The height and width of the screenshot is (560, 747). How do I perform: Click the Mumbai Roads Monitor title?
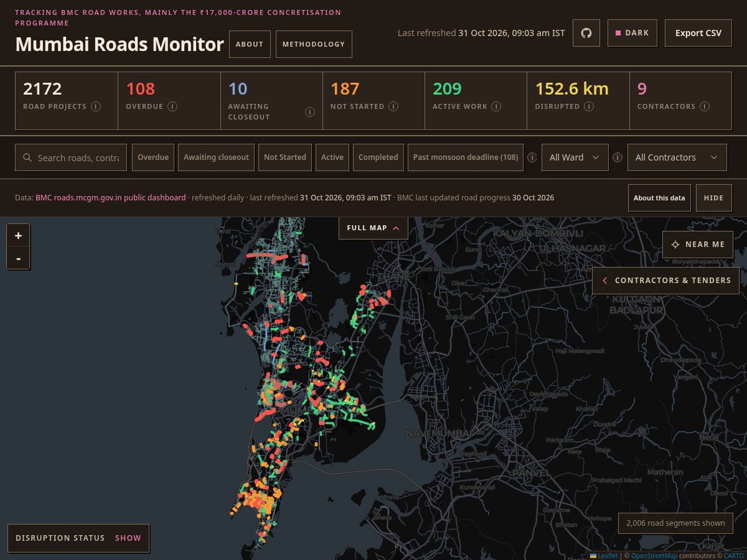120,44
